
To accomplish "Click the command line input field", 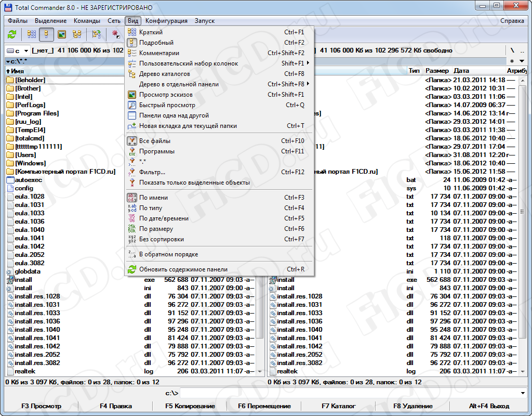I will [x=350, y=393].
